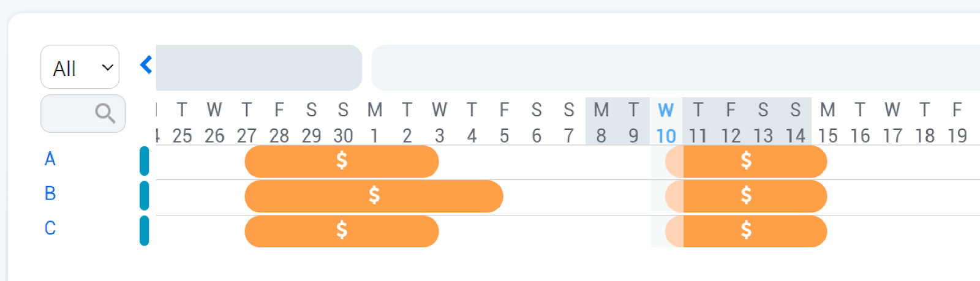Image resolution: width=980 pixels, height=281 pixels.
Task: Select Monday 1 date column header
Action: 375,122
